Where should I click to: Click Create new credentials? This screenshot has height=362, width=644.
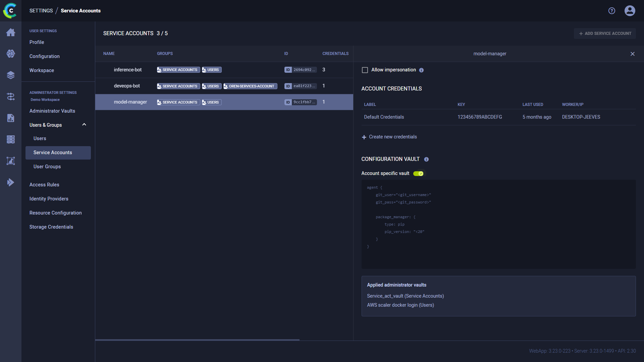pyautogui.click(x=392, y=137)
